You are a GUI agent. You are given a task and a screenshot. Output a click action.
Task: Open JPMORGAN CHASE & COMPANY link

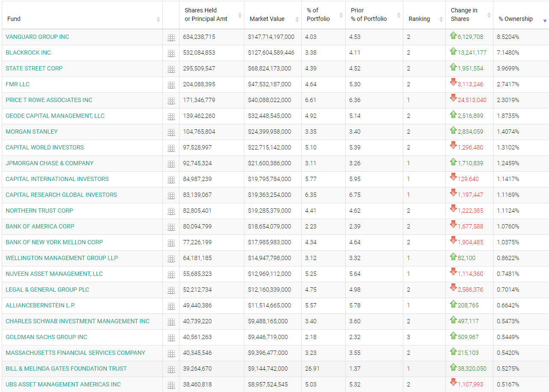click(50, 163)
